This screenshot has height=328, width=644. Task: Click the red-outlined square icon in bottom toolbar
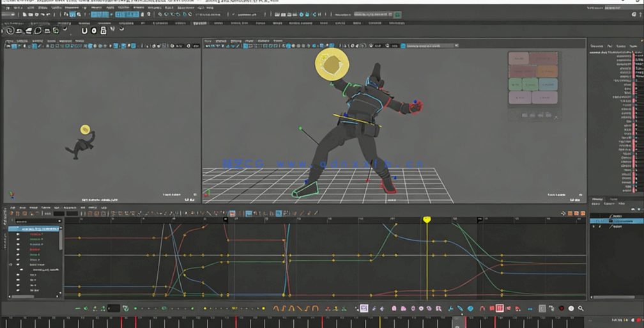pyautogui.click(x=500, y=308)
